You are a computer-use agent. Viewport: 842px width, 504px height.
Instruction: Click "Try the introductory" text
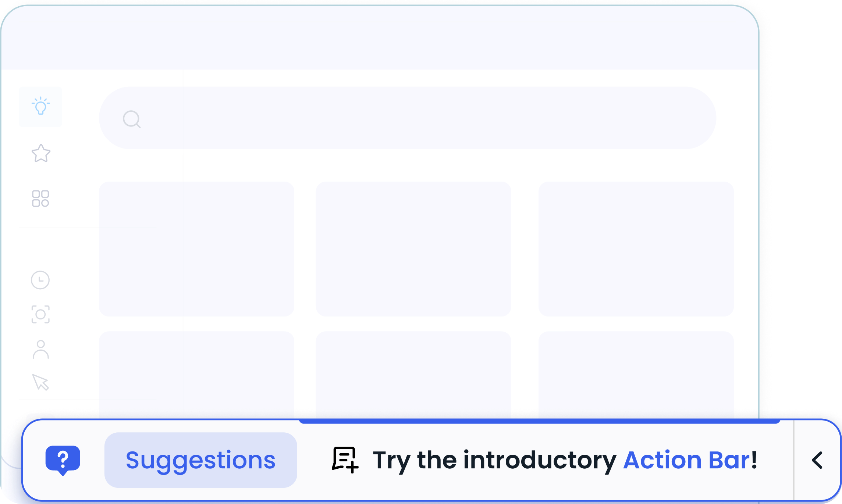pyautogui.click(x=494, y=460)
